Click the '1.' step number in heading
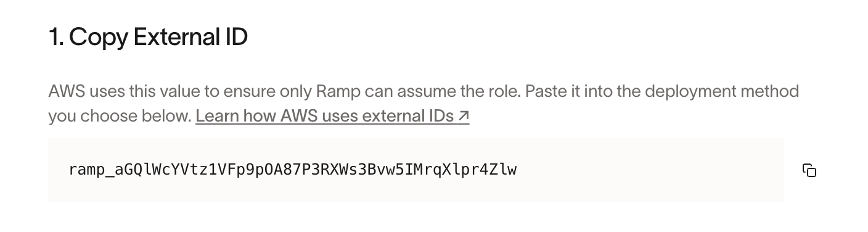 click(56, 38)
